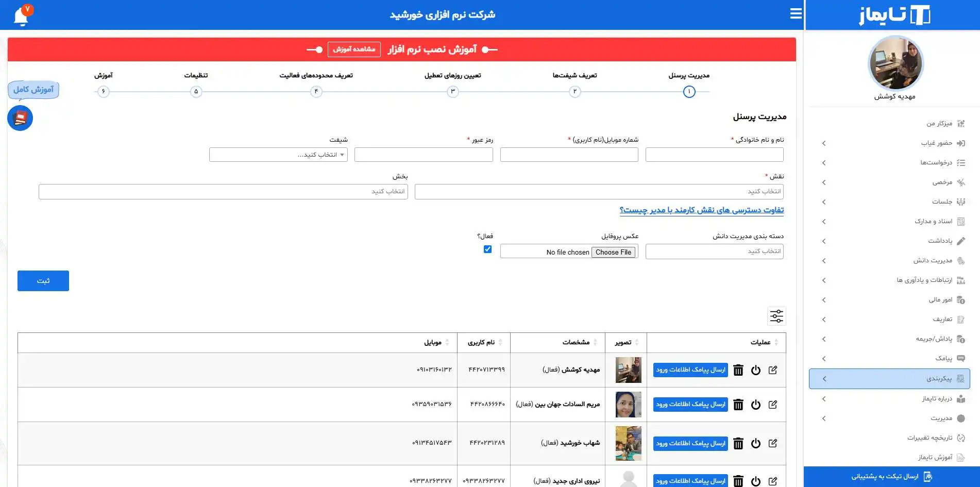The image size is (980, 487).
Task: Toggle power status for مهدیه کوشش
Action: 755,370
